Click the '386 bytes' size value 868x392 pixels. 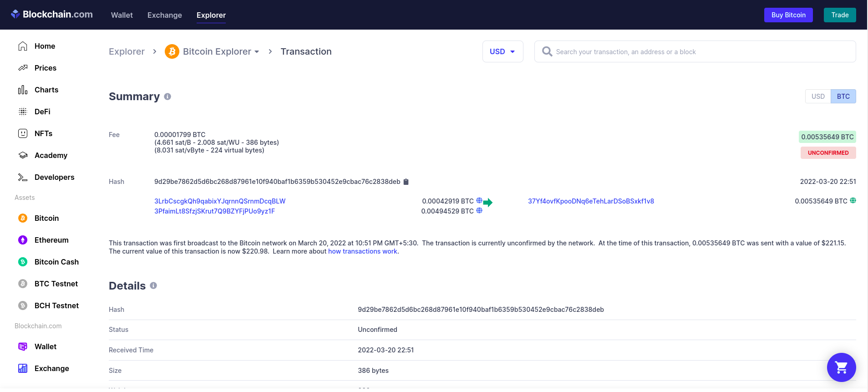[x=373, y=371]
